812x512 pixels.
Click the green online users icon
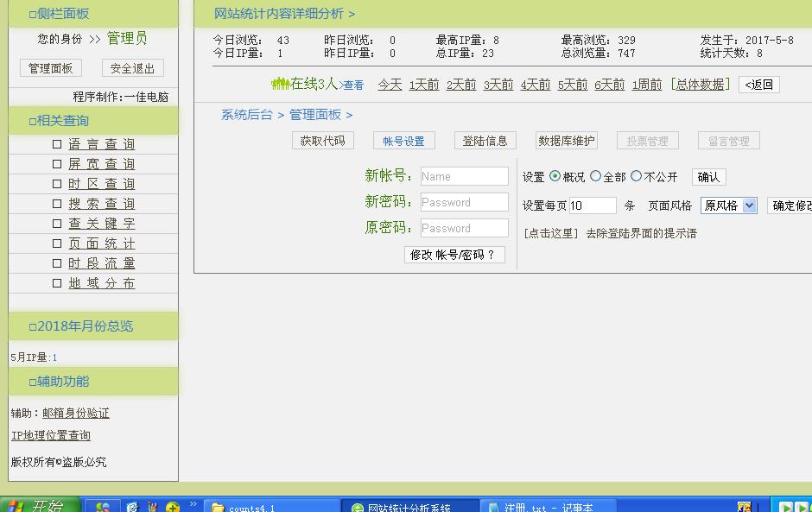(x=280, y=84)
